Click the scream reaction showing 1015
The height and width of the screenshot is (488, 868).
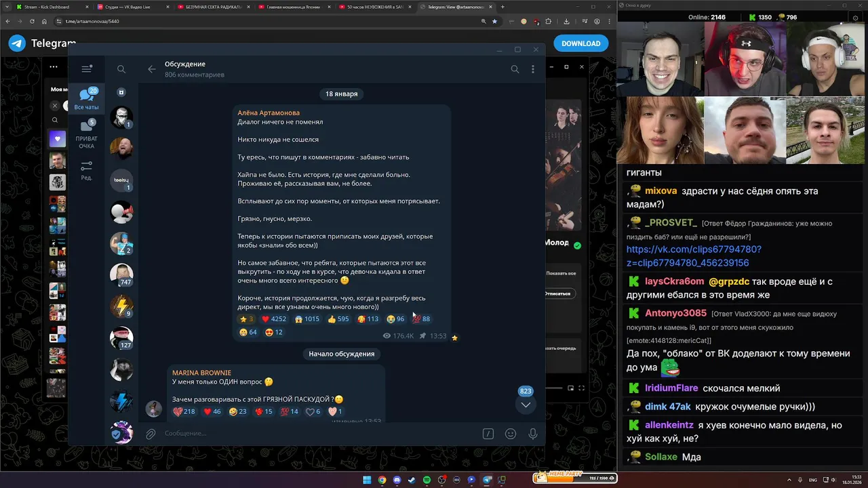coord(307,319)
